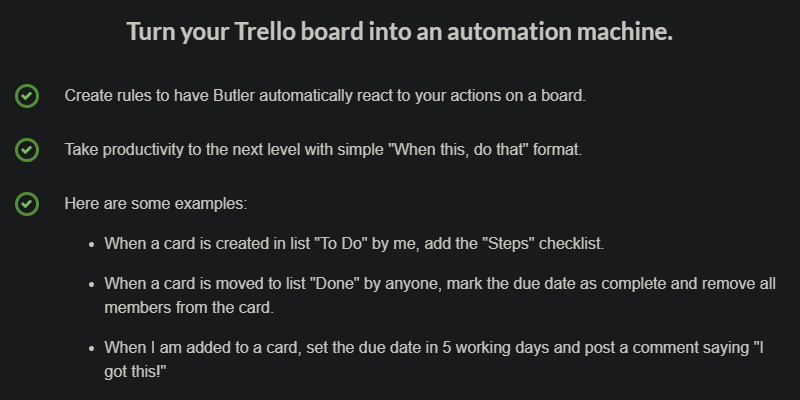Click the "Turn your Trello board" heading
The image size is (800, 400).
pos(399,31)
